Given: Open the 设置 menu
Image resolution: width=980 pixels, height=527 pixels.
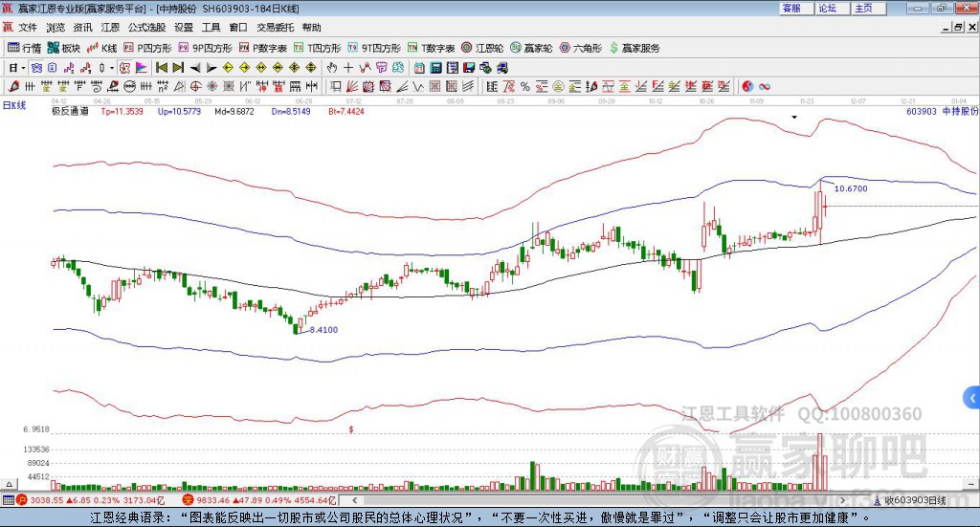Looking at the screenshot, I should [184, 28].
